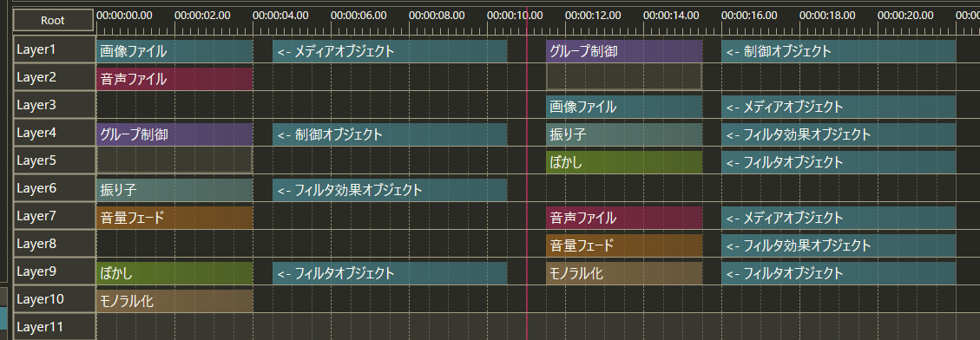This screenshot has width=980, height=340.
Task: Select グループ制御 object on Layer4
Action: pos(174,134)
